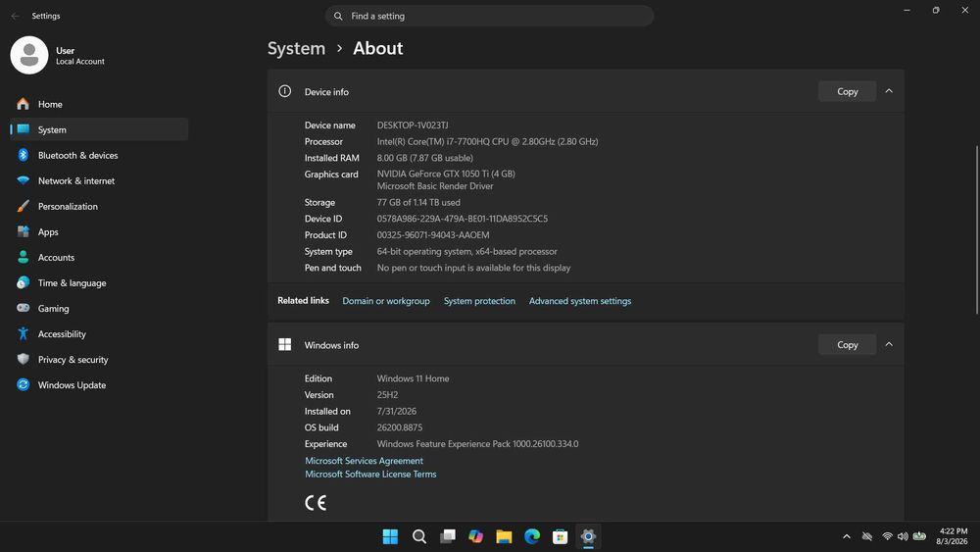
Task: Show hidden tray icons chevron
Action: [847, 536]
